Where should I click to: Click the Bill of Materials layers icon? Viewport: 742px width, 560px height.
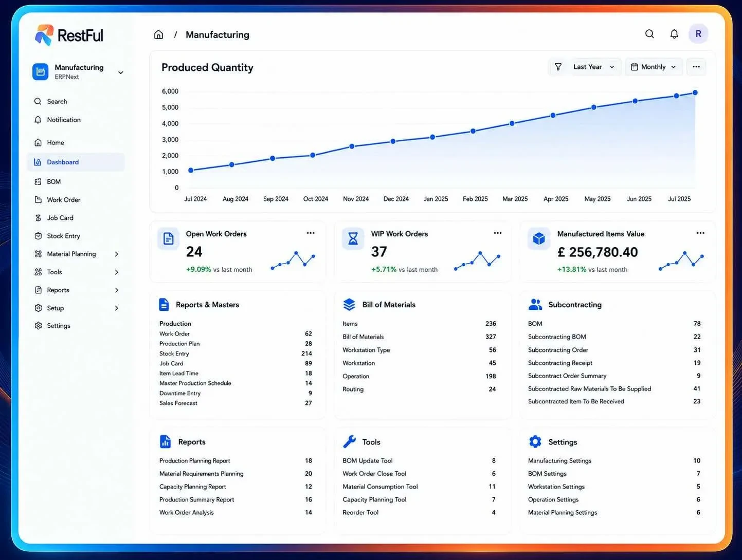pos(349,305)
